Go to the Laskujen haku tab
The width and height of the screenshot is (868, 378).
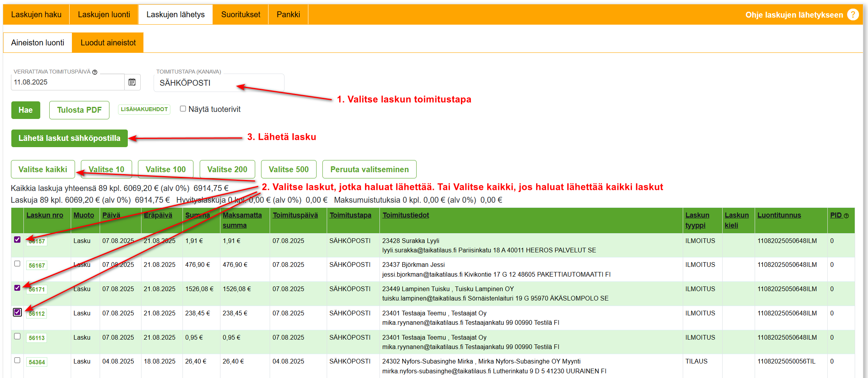36,14
